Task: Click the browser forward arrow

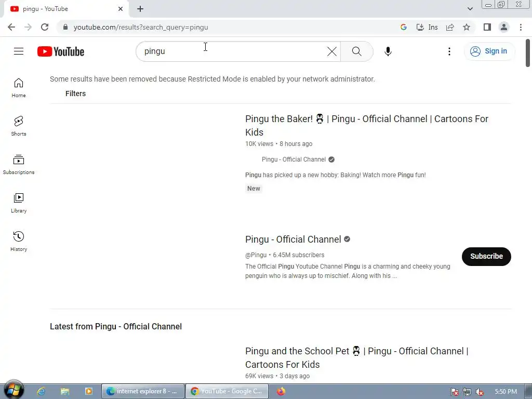Action: [x=28, y=27]
